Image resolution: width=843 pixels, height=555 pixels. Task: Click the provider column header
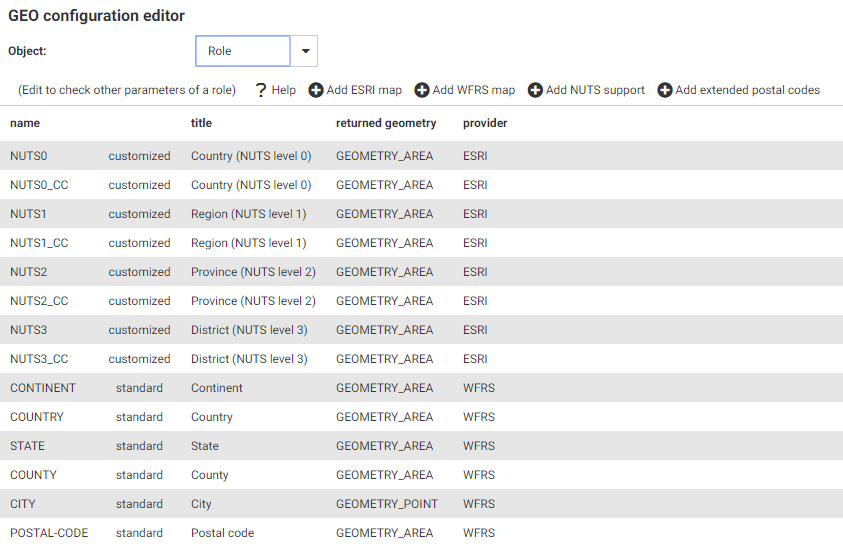tap(485, 123)
